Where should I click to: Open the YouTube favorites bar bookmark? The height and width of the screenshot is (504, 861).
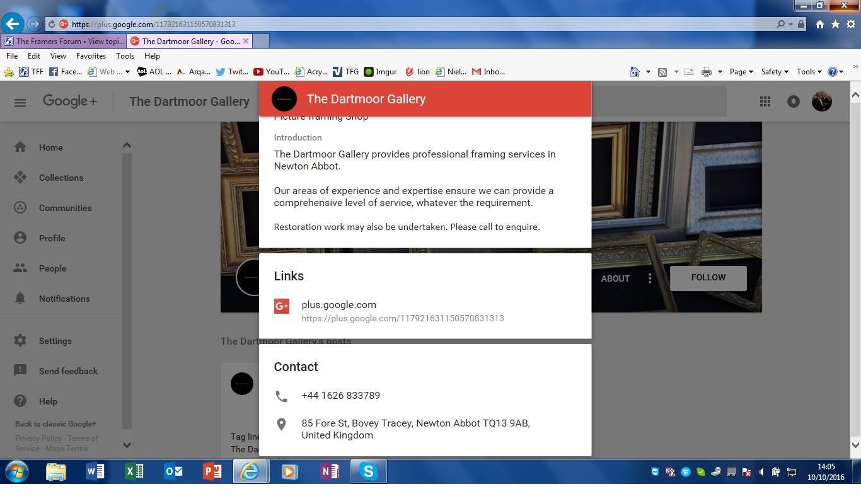click(x=272, y=72)
